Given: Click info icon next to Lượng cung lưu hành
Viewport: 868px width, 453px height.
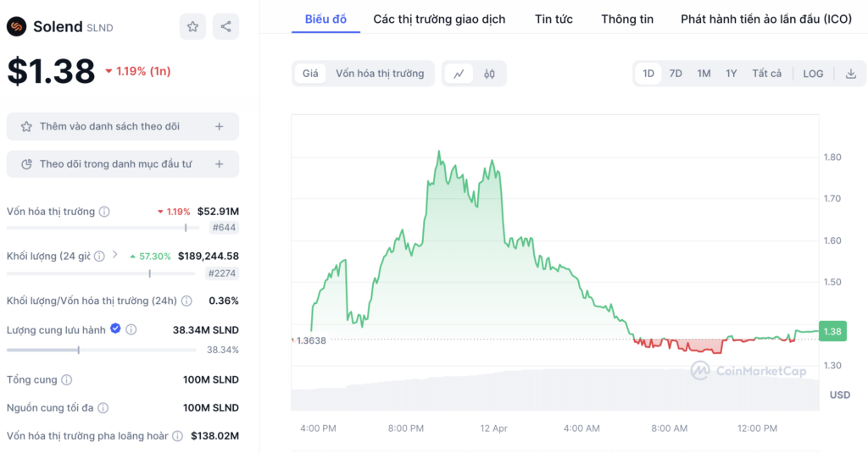Looking at the screenshot, I should [x=131, y=329].
